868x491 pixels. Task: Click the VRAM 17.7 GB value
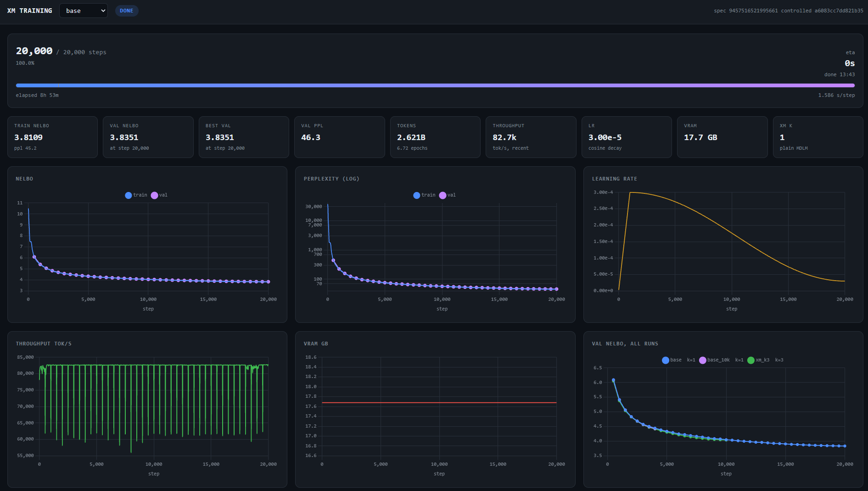[x=700, y=137]
